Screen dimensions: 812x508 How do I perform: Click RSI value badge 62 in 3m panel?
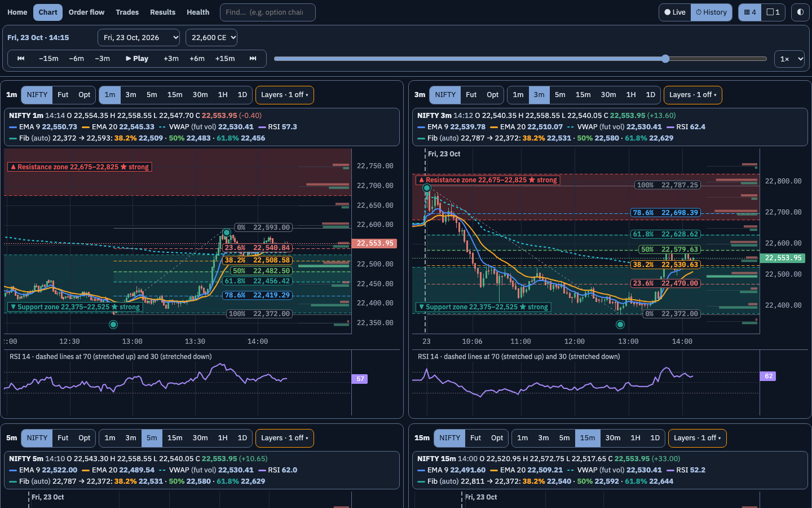click(x=769, y=376)
